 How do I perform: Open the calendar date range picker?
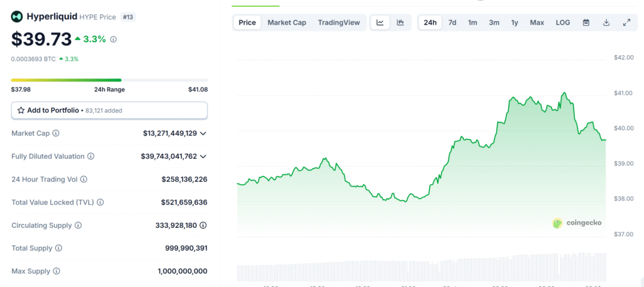click(586, 23)
